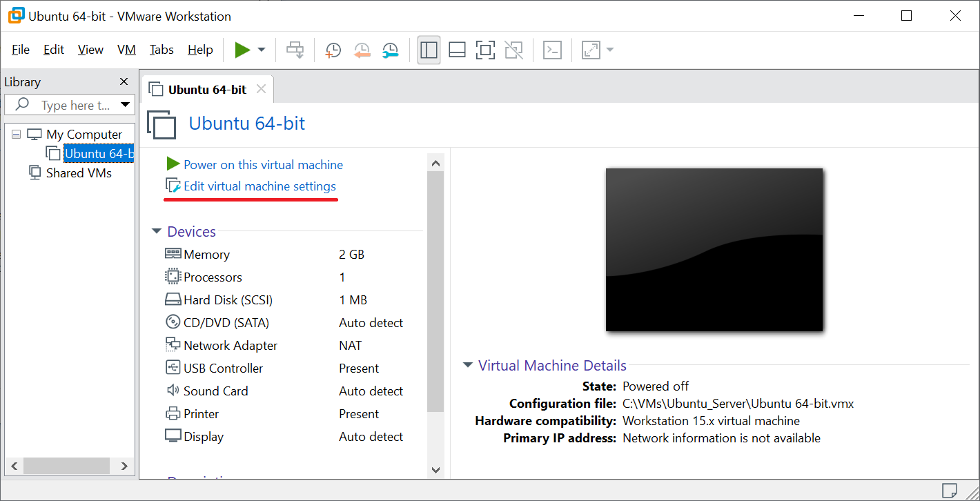Open the Edit menu
This screenshot has height=501, width=980.
point(54,50)
